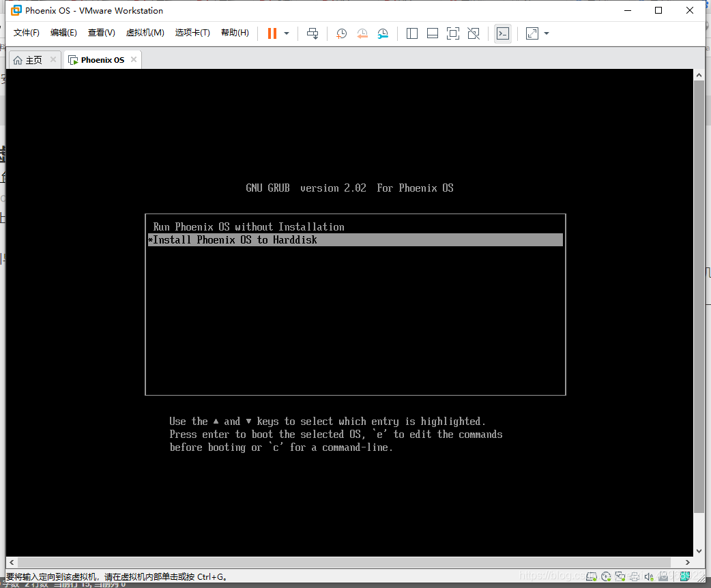Click the horizontal scrollbar left arrow
711x588 pixels.
pyautogui.click(x=12, y=562)
